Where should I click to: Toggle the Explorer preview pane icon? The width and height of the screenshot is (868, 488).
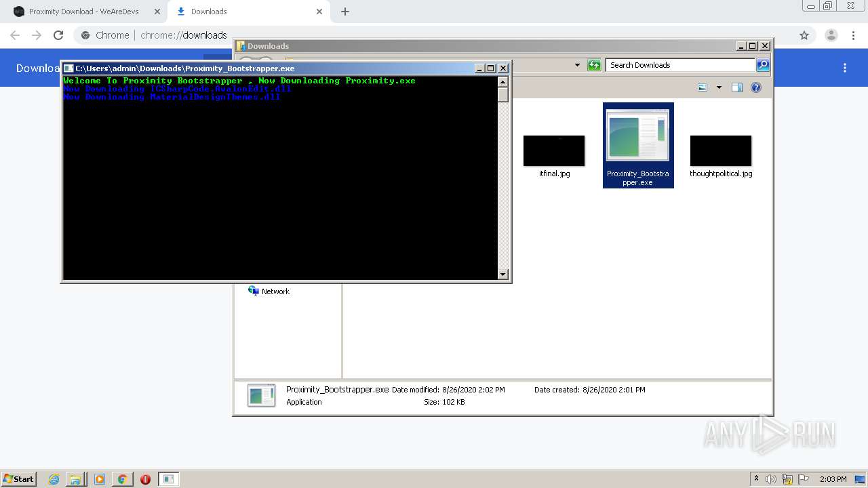pos(737,87)
